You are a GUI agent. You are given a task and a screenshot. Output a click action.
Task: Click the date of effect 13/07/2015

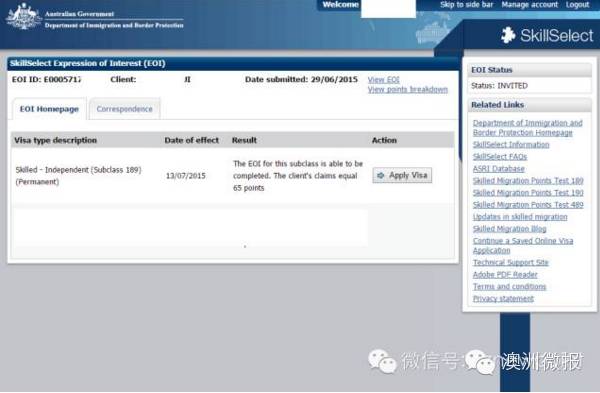(186, 176)
